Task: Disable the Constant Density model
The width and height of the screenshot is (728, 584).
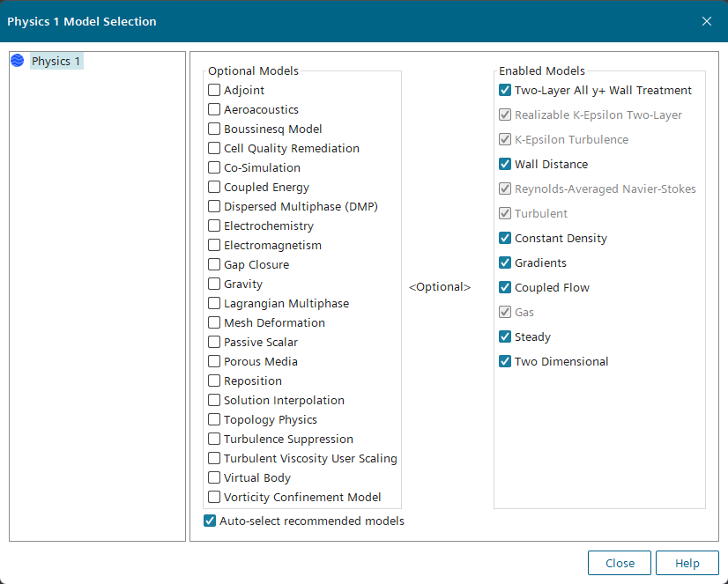Action: pos(505,238)
